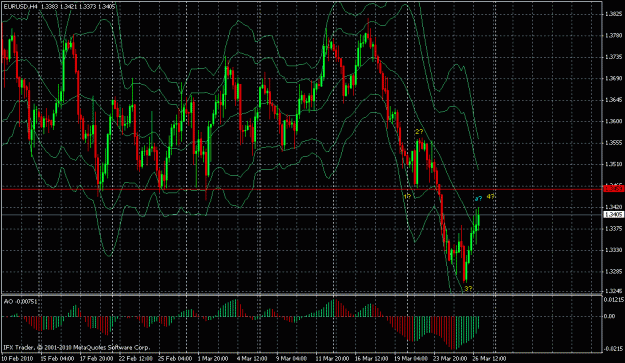This screenshot has height=363, width=625.
Task: Click the 4 Mar 12:00 date label
Action: tap(252, 358)
